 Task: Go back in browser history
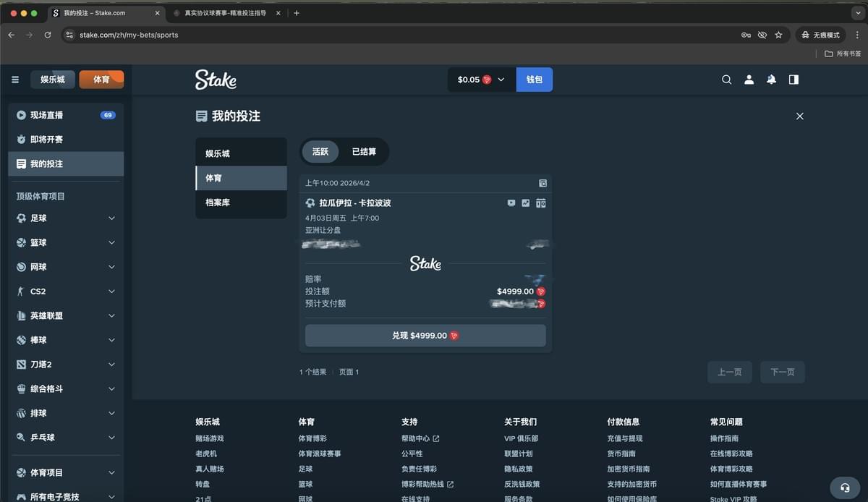click(11, 35)
